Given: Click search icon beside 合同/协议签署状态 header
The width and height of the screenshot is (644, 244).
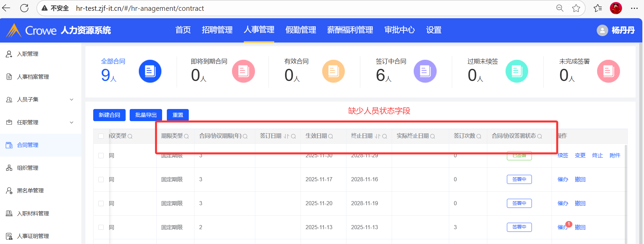Looking at the screenshot, I should (x=540, y=136).
